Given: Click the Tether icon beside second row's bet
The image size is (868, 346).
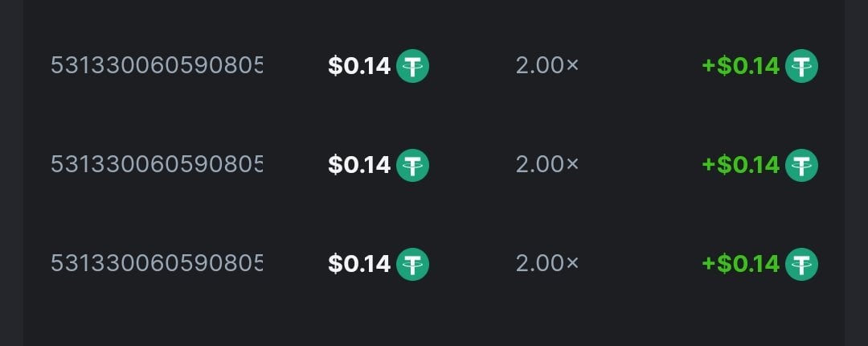Looking at the screenshot, I should [x=412, y=165].
